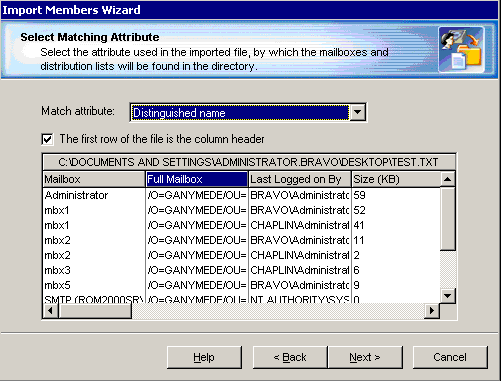Image resolution: width=501 pixels, height=381 pixels.
Task: Click the horizontal scrollbar right arrow
Action: [x=432, y=311]
